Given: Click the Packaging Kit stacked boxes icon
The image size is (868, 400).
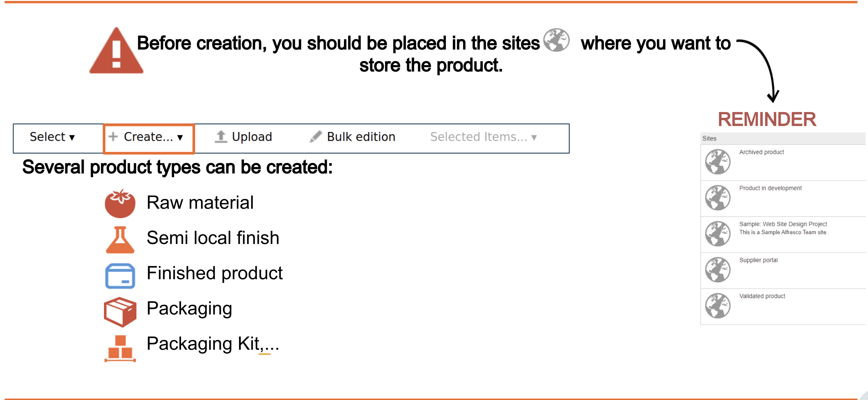Looking at the screenshot, I should click(120, 348).
